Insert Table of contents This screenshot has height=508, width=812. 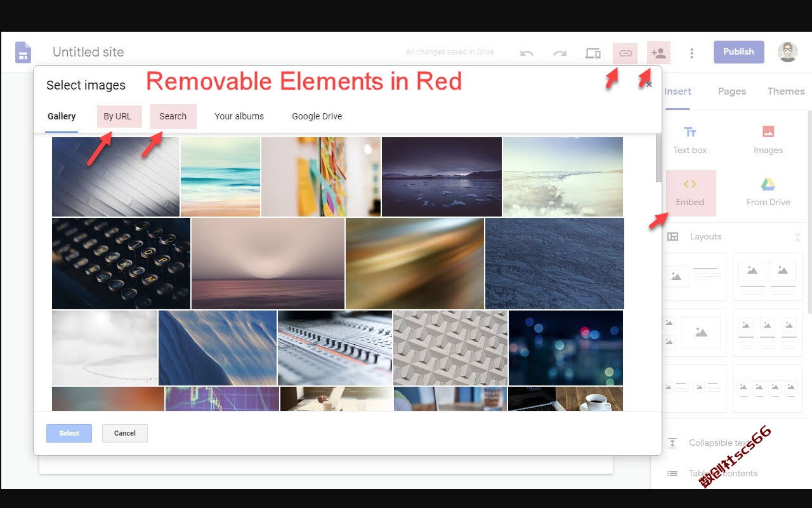tap(714, 473)
